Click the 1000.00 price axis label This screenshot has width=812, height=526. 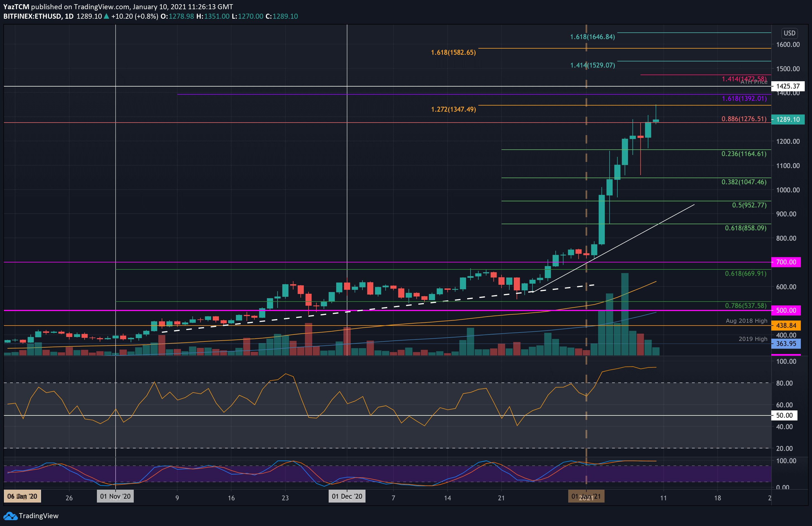pyautogui.click(x=788, y=190)
